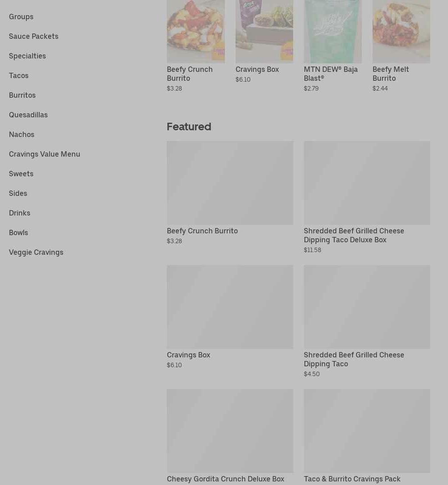Select the featured Cravings Box for $6.10
448x485 pixels.
pyautogui.click(x=230, y=317)
